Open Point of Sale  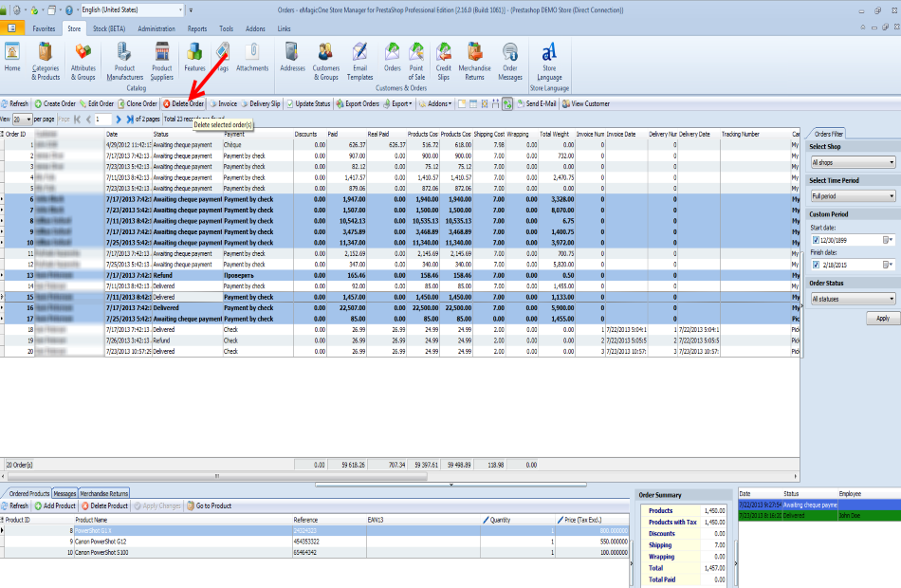tap(416, 61)
